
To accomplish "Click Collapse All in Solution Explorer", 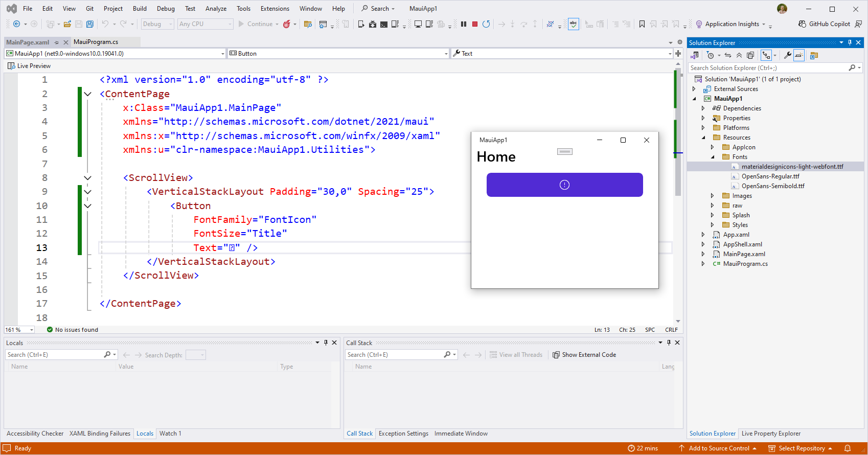I will point(739,55).
